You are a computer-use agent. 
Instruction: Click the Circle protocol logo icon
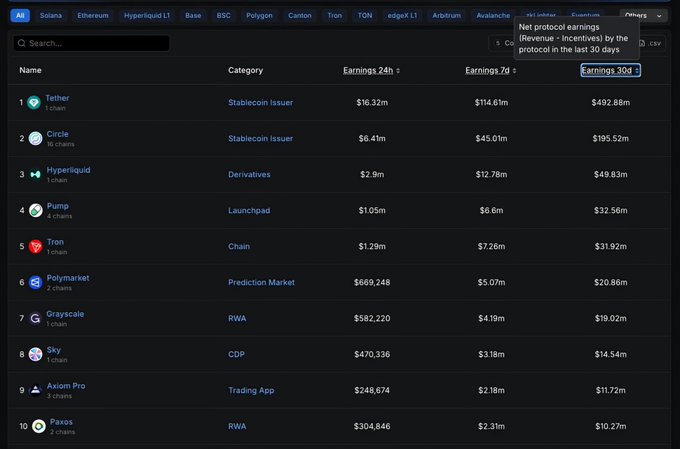pyautogui.click(x=36, y=138)
